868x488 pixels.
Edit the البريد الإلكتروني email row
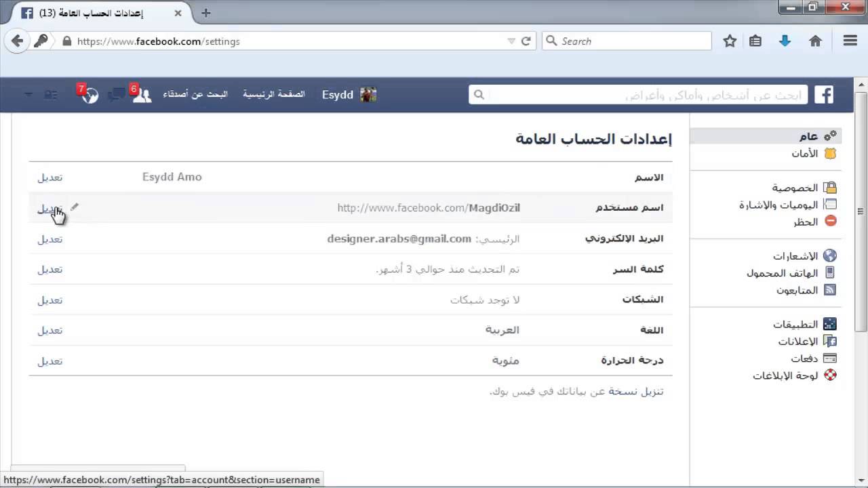pyautogui.click(x=50, y=239)
